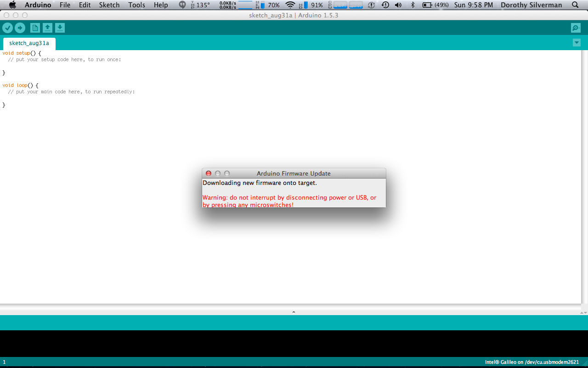Open the Help menu
The image size is (588, 368).
click(161, 5)
